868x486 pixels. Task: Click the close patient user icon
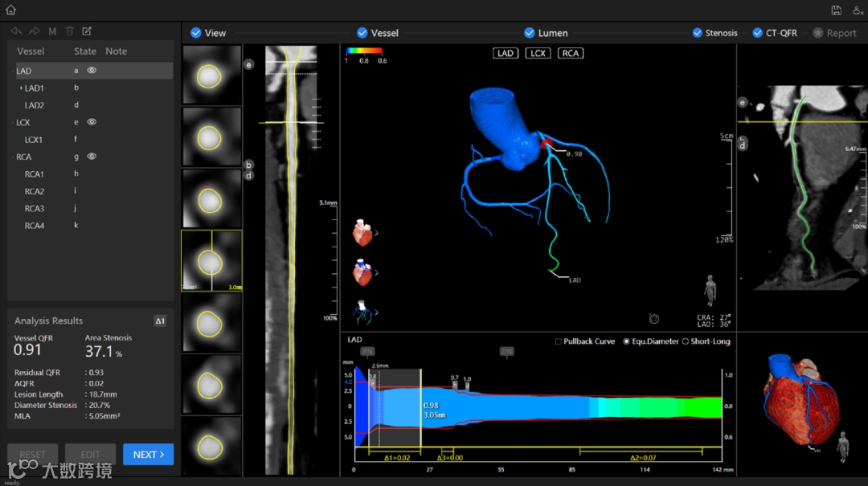point(858,10)
